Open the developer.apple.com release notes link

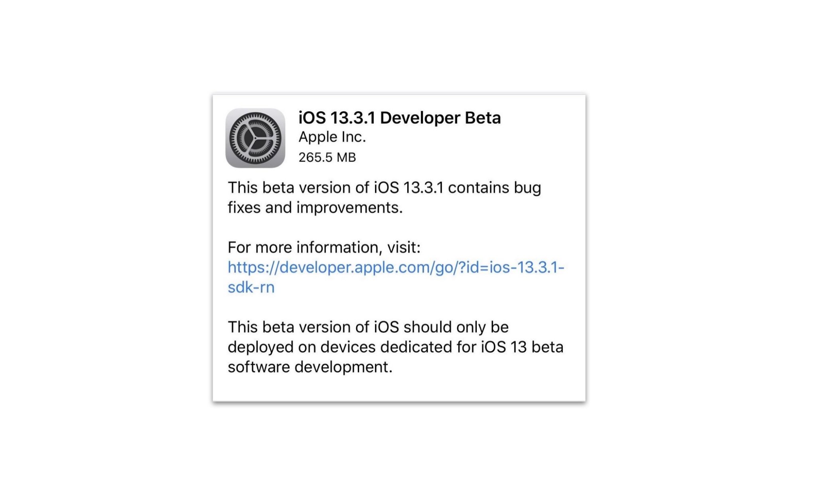tap(396, 277)
